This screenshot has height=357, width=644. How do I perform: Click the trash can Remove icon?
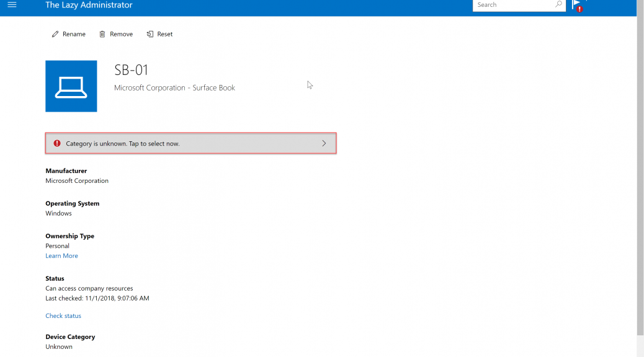coord(102,34)
